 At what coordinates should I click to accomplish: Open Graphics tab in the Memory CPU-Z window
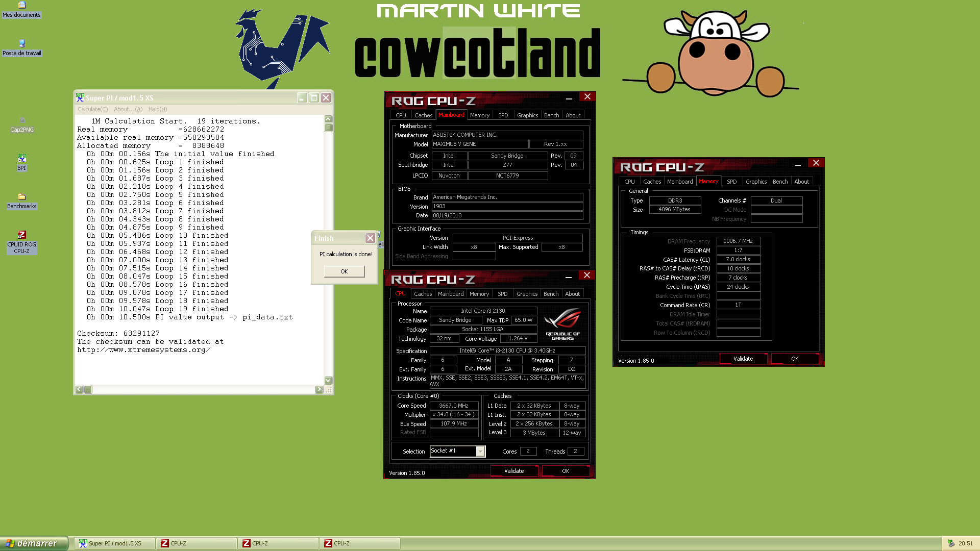(756, 182)
